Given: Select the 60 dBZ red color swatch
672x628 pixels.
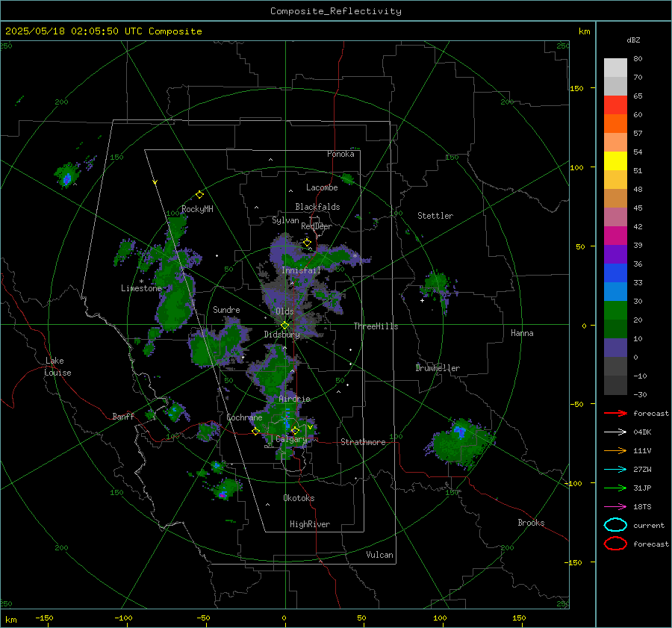Looking at the screenshot, I should [615, 105].
